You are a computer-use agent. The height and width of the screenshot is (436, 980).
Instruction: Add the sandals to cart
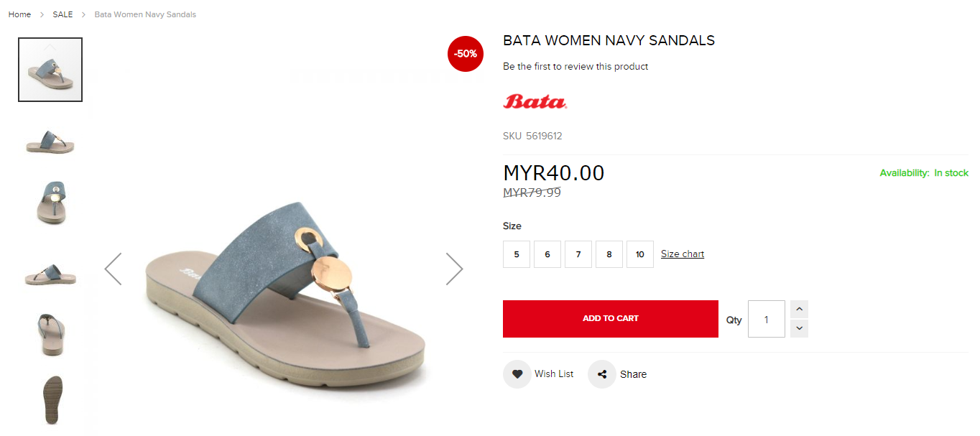click(611, 319)
